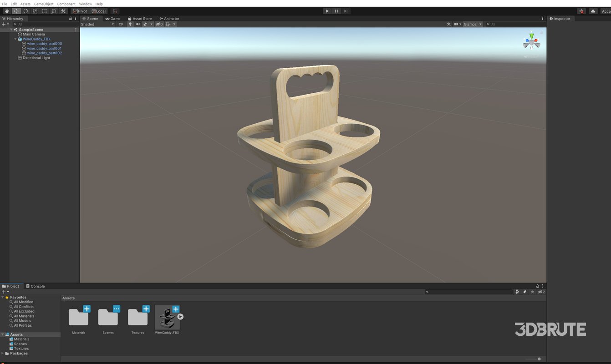Select wine_caddy_part001 in the Hierarchy
This screenshot has height=364, width=611.
(x=45, y=48)
